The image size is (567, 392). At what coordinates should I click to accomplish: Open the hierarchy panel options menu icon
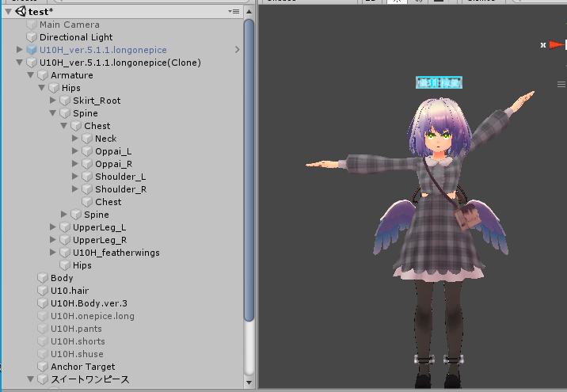(x=234, y=12)
